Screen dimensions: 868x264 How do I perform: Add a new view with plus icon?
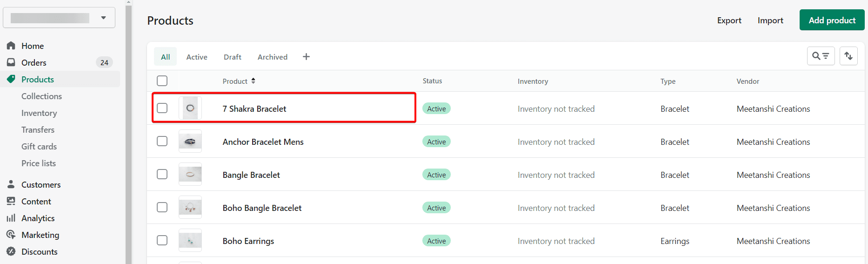306,57
